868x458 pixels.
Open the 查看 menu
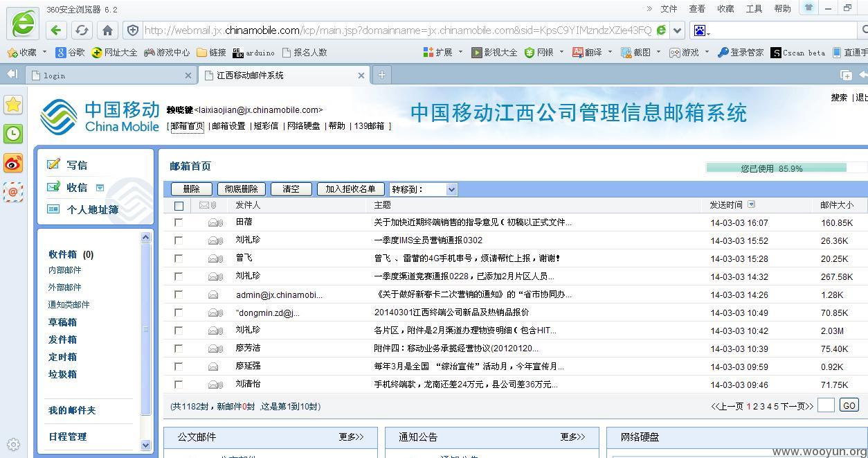click(x=697, y=9)
